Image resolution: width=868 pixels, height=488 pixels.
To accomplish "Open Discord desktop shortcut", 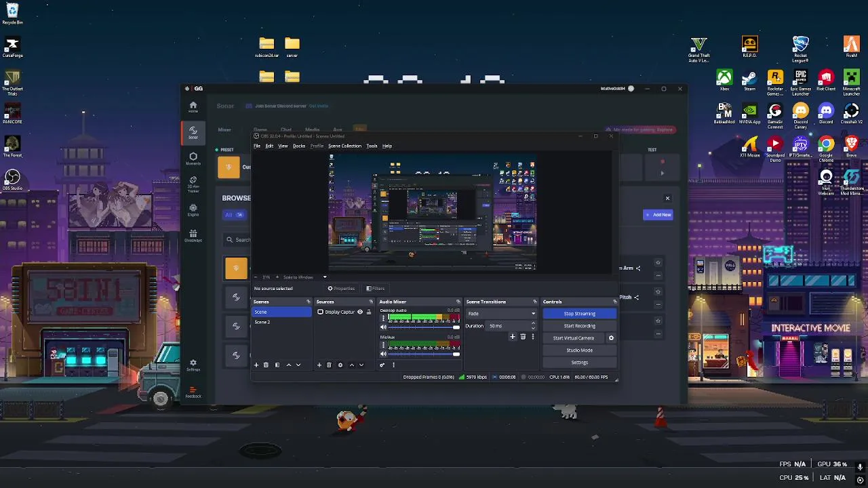I will pos(826,114).
